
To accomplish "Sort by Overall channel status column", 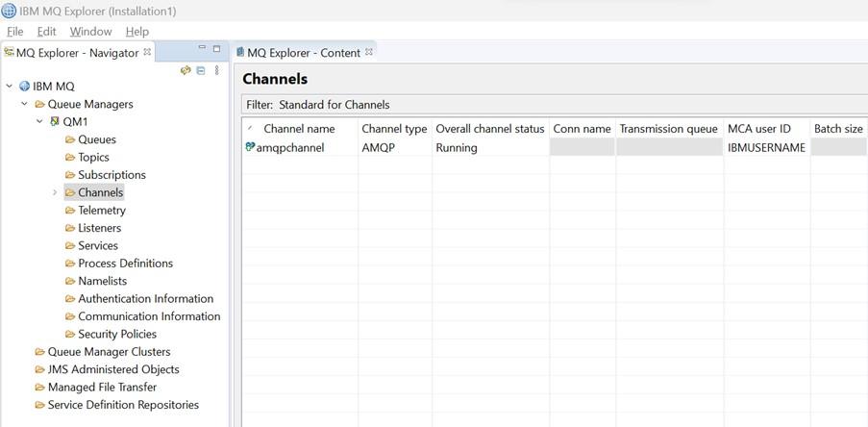I will pyautogui.click(x=490, y=129).
